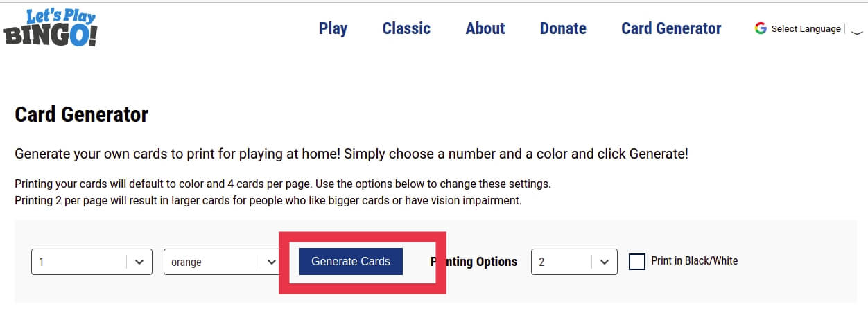Viewport: 868px width, 331px height.
Task: Click the Let's Play Bingo logo
Action: click(51, 28)
